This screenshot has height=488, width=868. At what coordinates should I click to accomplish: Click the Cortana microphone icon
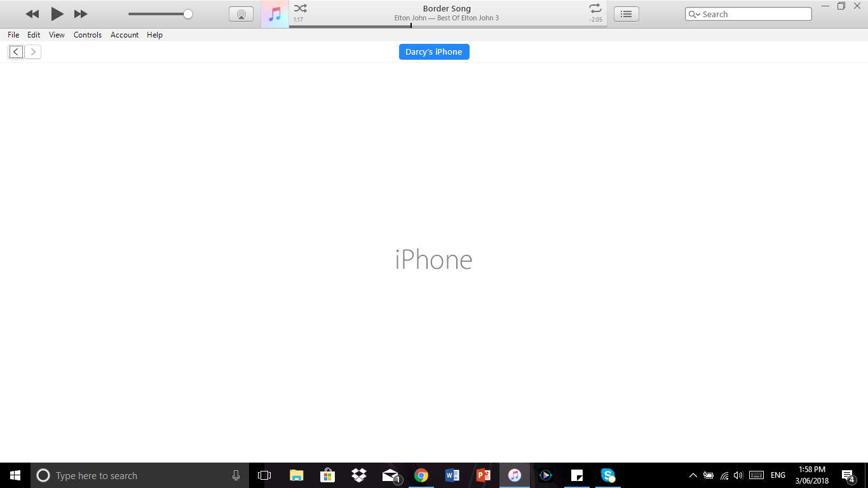(x=236, y=475)
